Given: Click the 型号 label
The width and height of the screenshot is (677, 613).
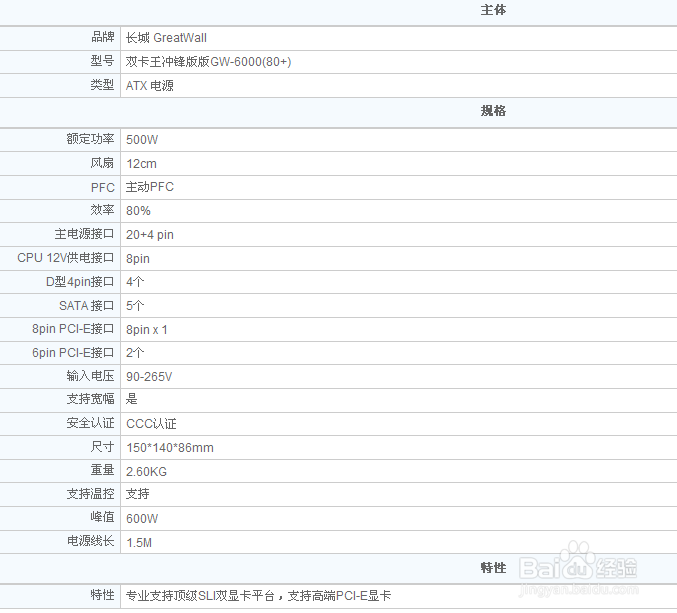Looking at the screenshot, I should [102, 61].
